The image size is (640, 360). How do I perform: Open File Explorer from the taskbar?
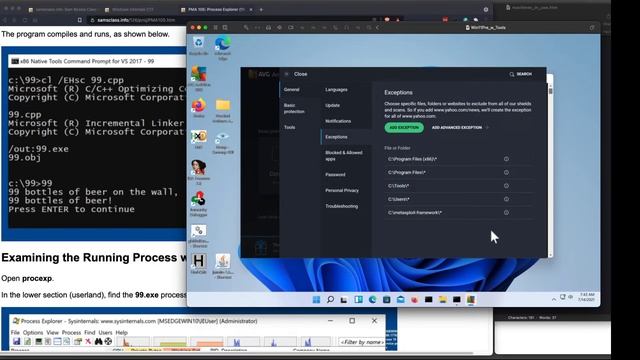coord(442,300)
